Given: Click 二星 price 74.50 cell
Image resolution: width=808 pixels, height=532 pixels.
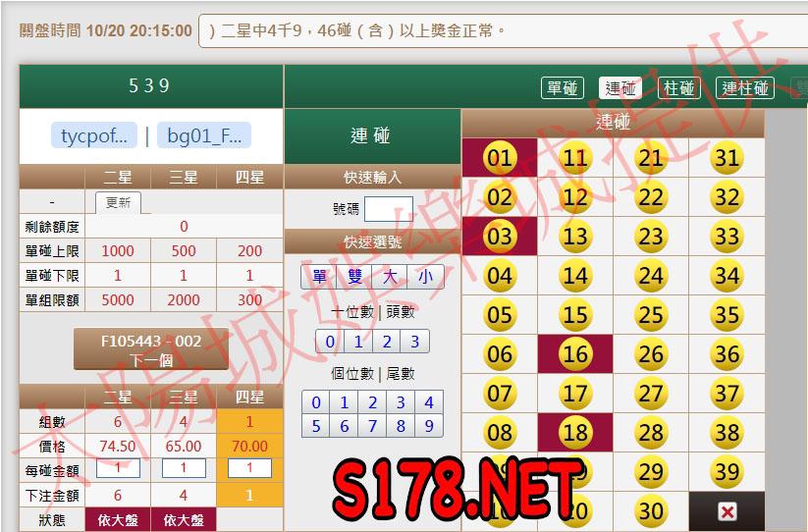Looking at the screenshot, I should (118, 446).
